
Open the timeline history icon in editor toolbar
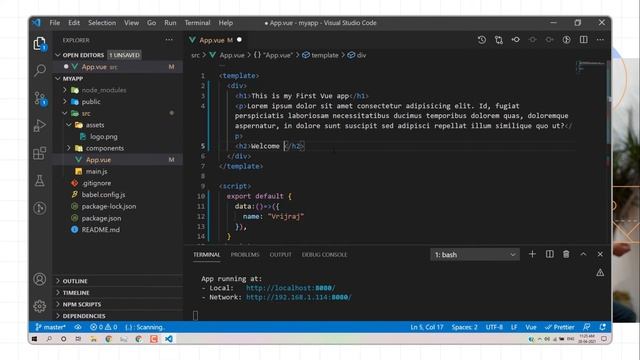pos(482,40)
